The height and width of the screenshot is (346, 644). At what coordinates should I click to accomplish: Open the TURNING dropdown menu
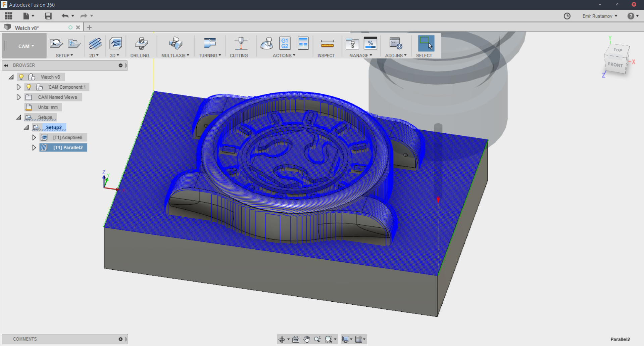tap(210, 55)
